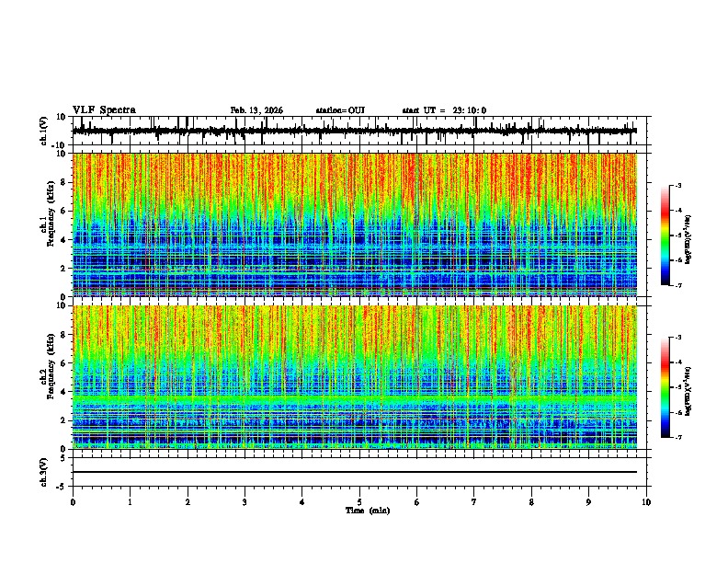The height and width of the screenshot is (563, 728).
Task: Click the ch.3 flat voltage line
Action: [x=355, y=472]
